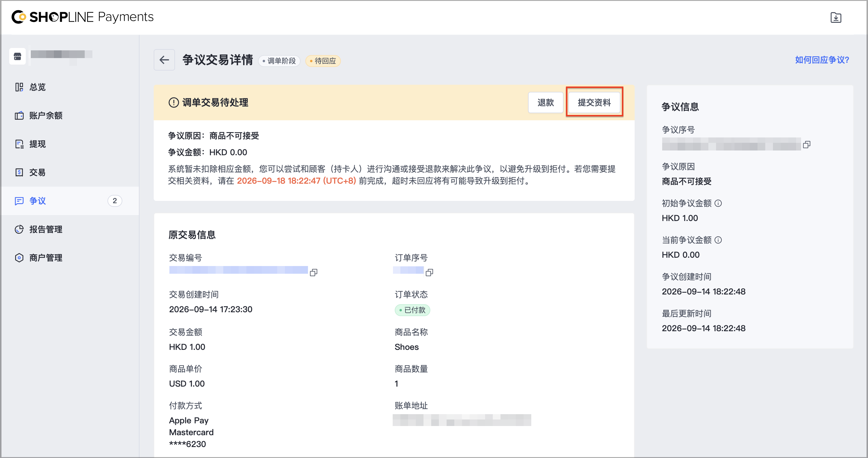Click the 争议 chat bubble icon
This screenshot has width=868, height=458.
(19, 201)
